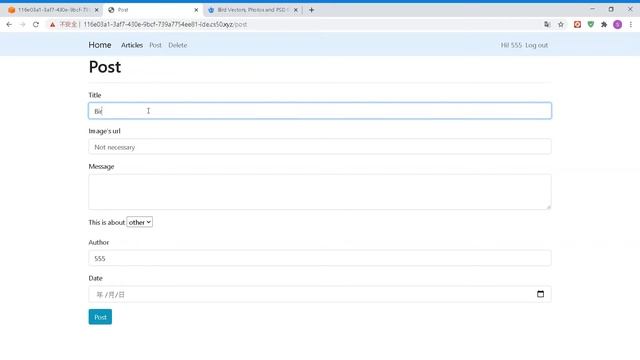Restore down the browser window
640x360 pixels.
click(x=611, y=9)
